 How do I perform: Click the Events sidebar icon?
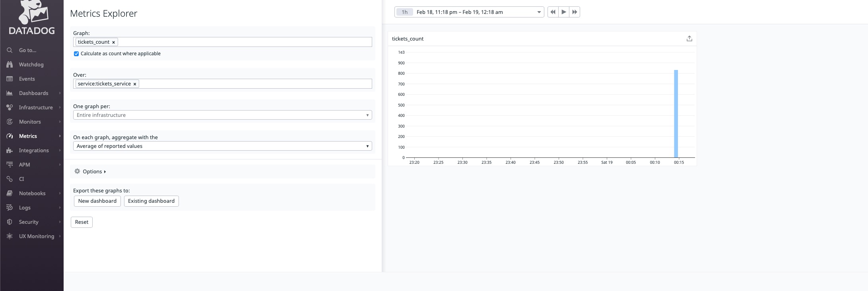[x=10, y=79]
